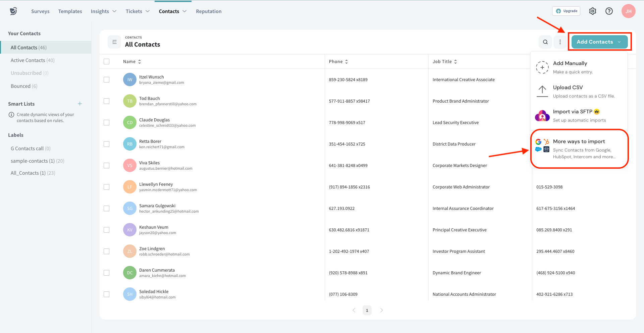Collapse sidebar using the panel toggle icon
The image size is (644, 333).
click(x=114, y=42)
